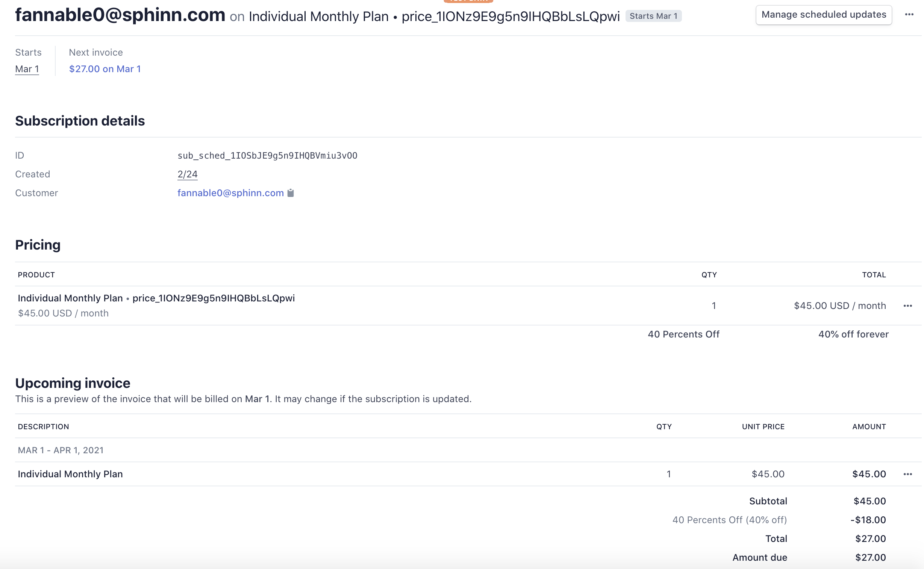The width and height of the screenshot is (924, 569).
Task: Copy customer email with clipboard icon
Action: point(290,193)
